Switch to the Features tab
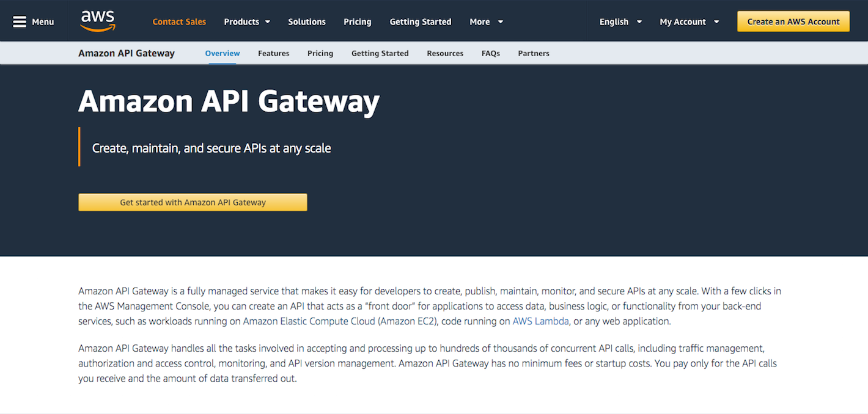Image resolution: width=868 pixels, height=414 pixels. click(x=273, y=53)
